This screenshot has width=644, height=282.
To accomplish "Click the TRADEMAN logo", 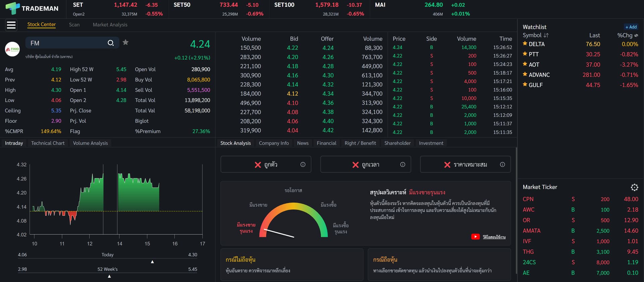I will [x=32, y=8].
